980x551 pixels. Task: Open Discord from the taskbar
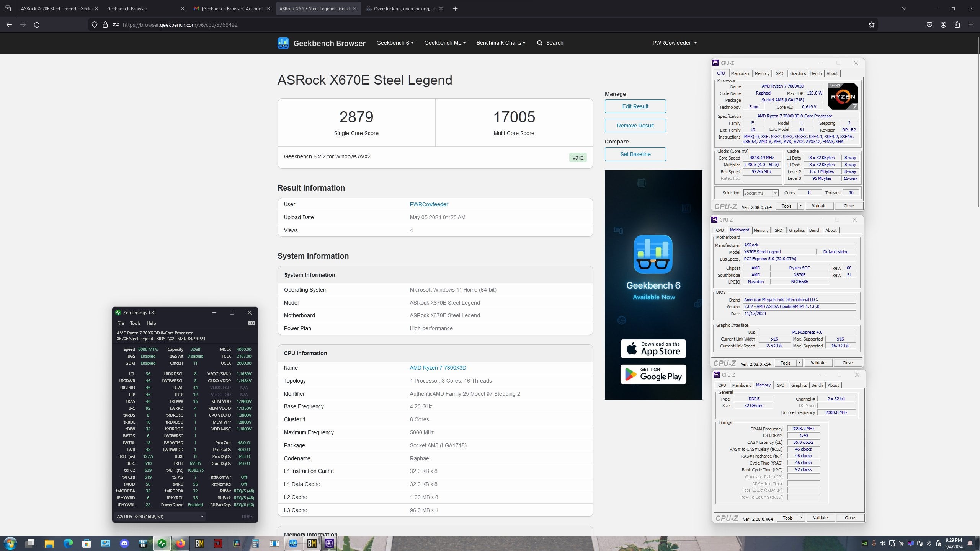124,543
